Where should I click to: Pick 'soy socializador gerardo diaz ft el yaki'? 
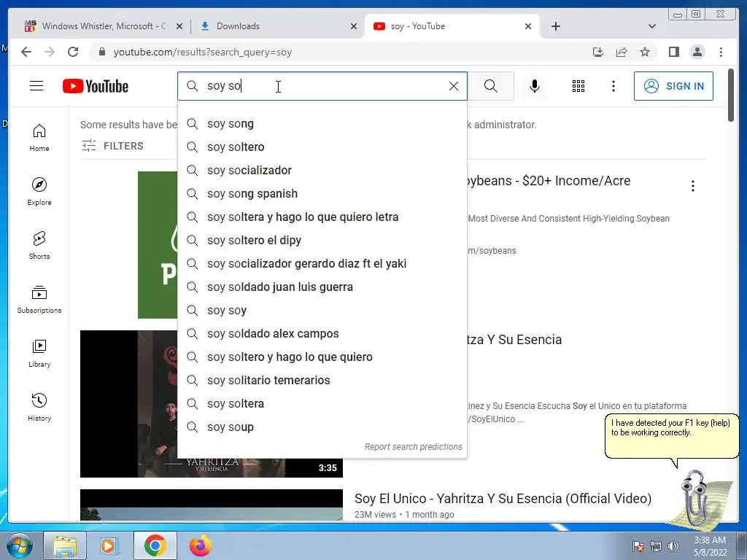click(322, 264)
